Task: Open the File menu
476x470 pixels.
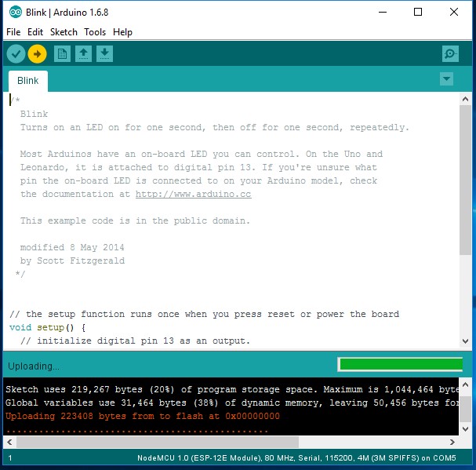Action: [13, 32]
